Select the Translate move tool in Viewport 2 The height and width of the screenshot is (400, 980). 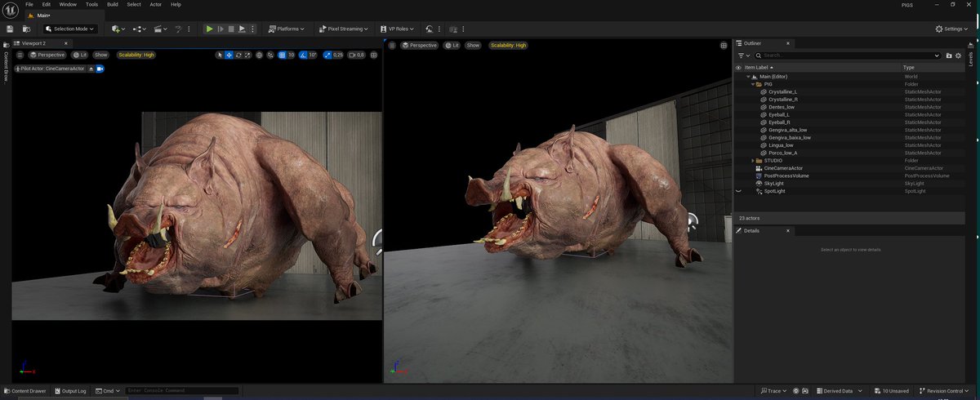coord(229,55)
